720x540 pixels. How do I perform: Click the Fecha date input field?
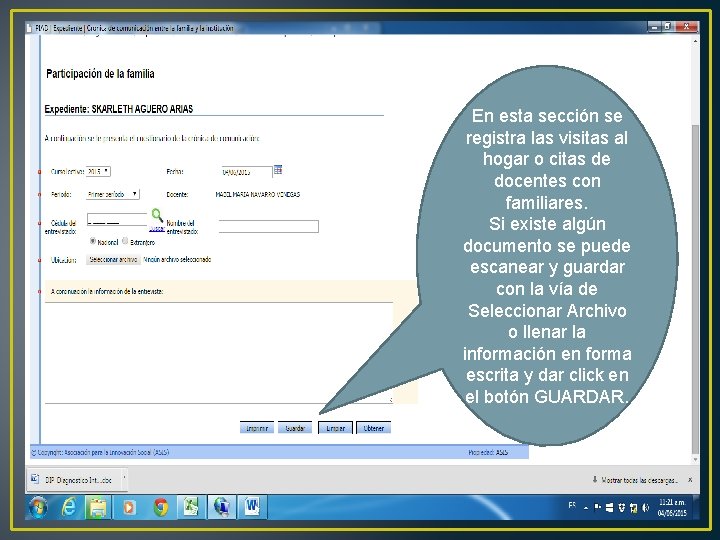click(247, 172)
